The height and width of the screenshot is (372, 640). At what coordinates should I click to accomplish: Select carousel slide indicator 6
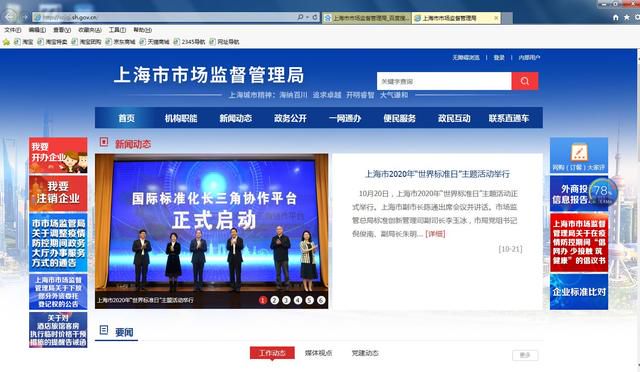pyautogui.click(x=321, y=300)
